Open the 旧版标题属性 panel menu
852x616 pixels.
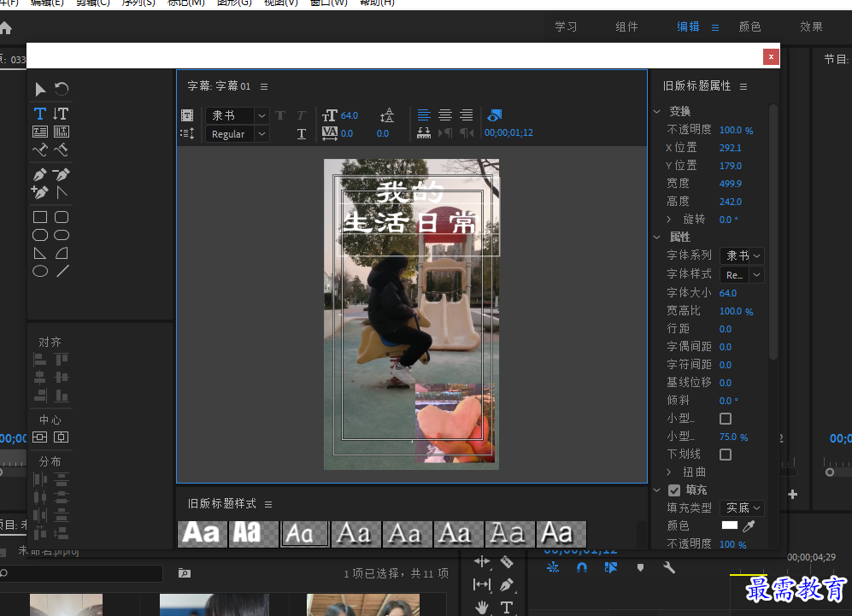click(743, 87)
